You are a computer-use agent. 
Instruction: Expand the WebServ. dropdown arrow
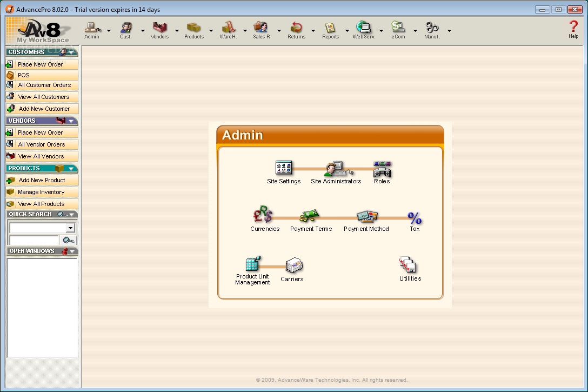(381, 31)
